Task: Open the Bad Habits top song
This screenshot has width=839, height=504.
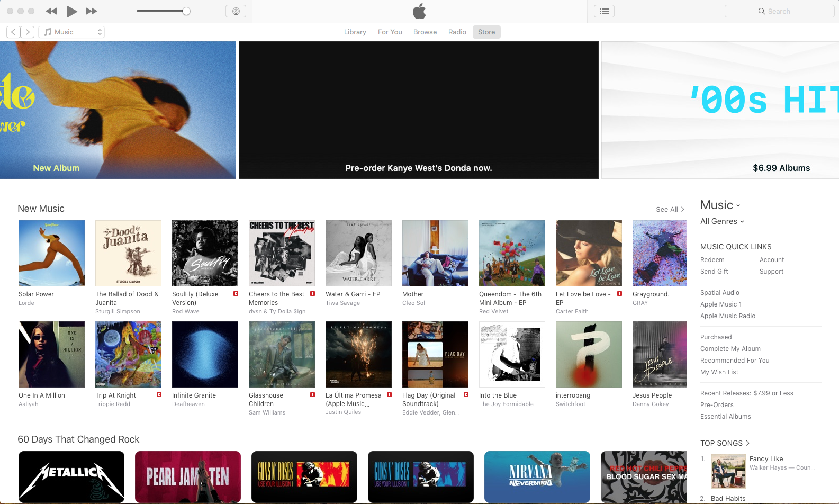Action: click(728, 499)
